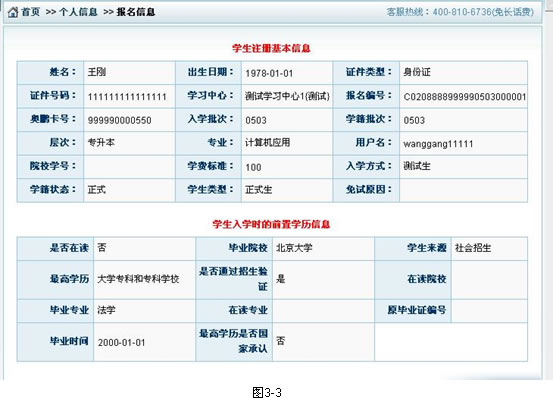Click the 毕业院校 label cell
The width and height of the screenshot is (553, 398).
point(234,249)
